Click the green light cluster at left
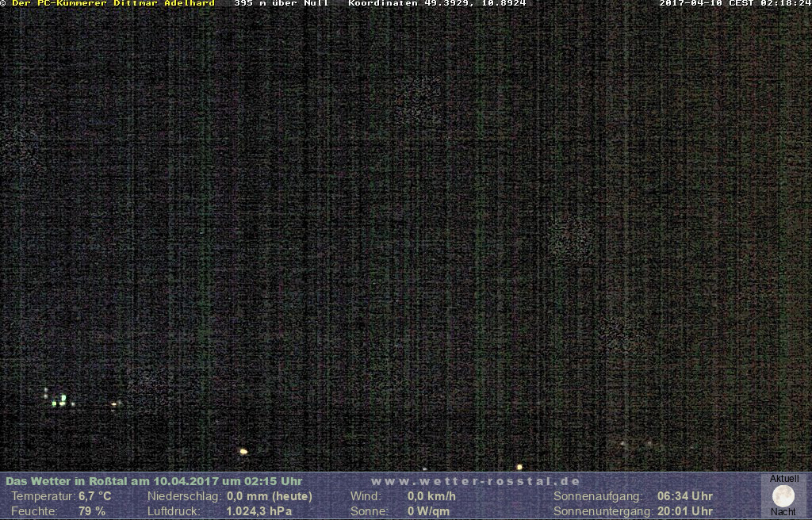Image resolution: width=812 pixels, height=520 pixels. pos(59,400)
